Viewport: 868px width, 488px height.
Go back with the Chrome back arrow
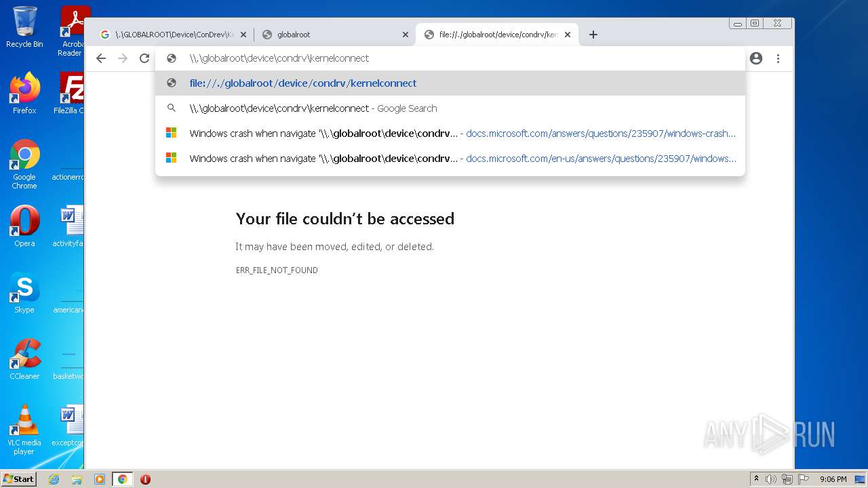click(x=101, y=58)
